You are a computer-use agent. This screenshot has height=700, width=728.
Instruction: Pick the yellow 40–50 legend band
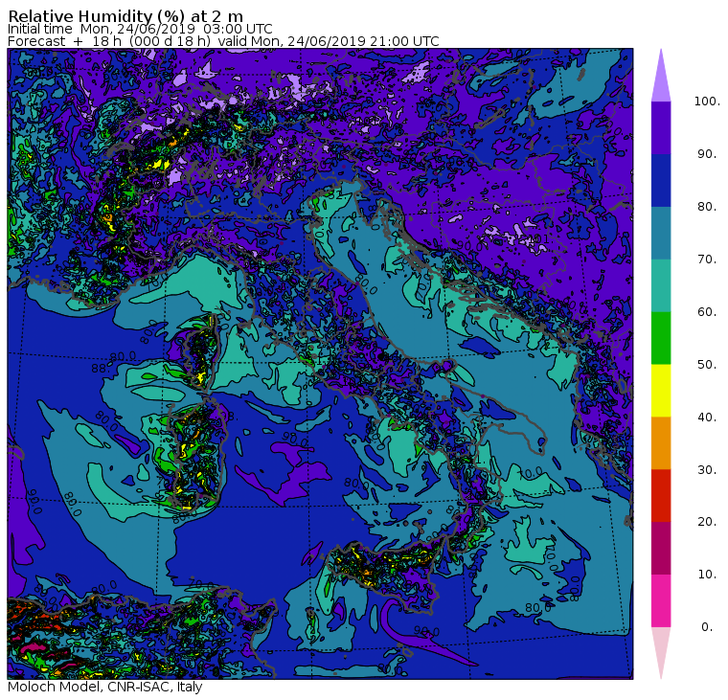(661, 391)
